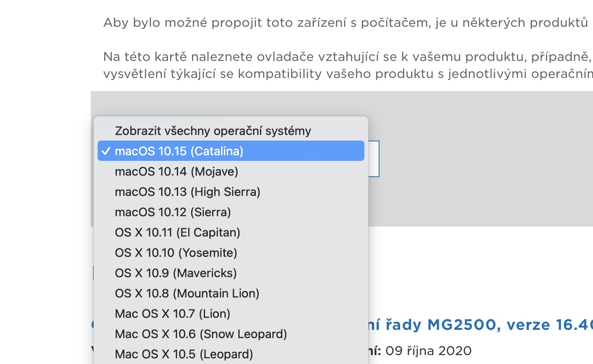
Task: Choose OS X 10.9 (Mavericks)
Action: click(176, 273)
